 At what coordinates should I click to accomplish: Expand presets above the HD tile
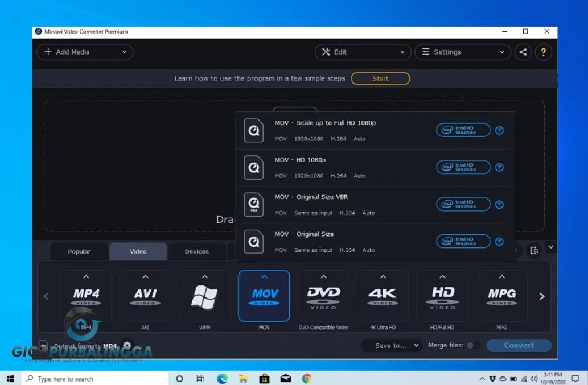click(x=442, y=277)
